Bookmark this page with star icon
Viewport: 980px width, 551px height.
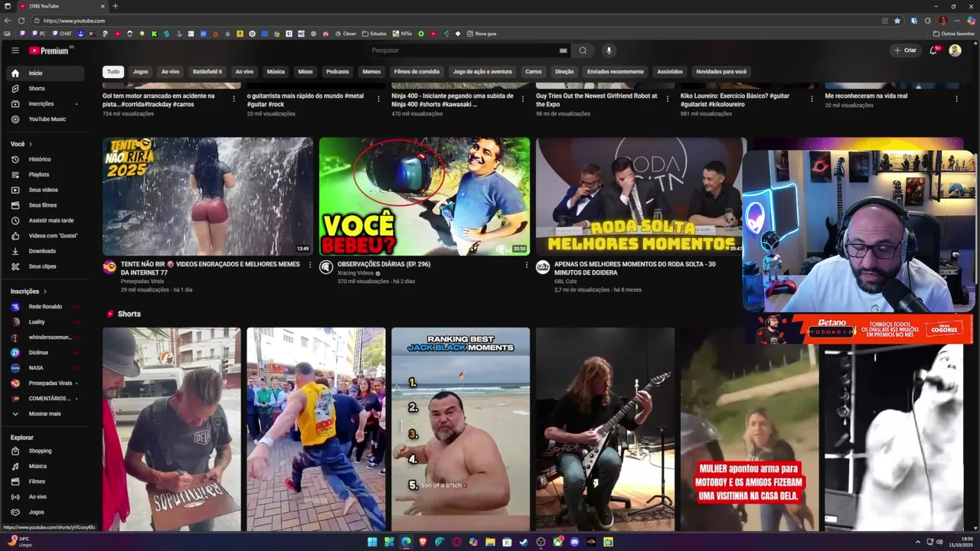tap(897, 21)
